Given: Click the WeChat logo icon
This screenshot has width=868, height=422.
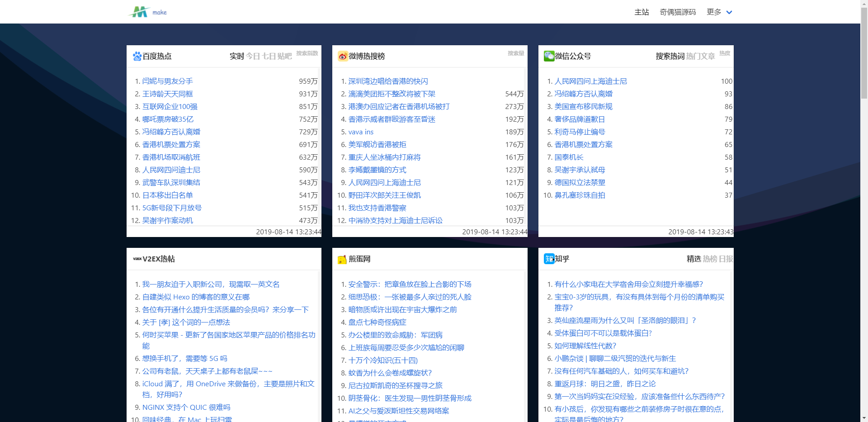Looking at the screenshot, I should pos(549,56).
